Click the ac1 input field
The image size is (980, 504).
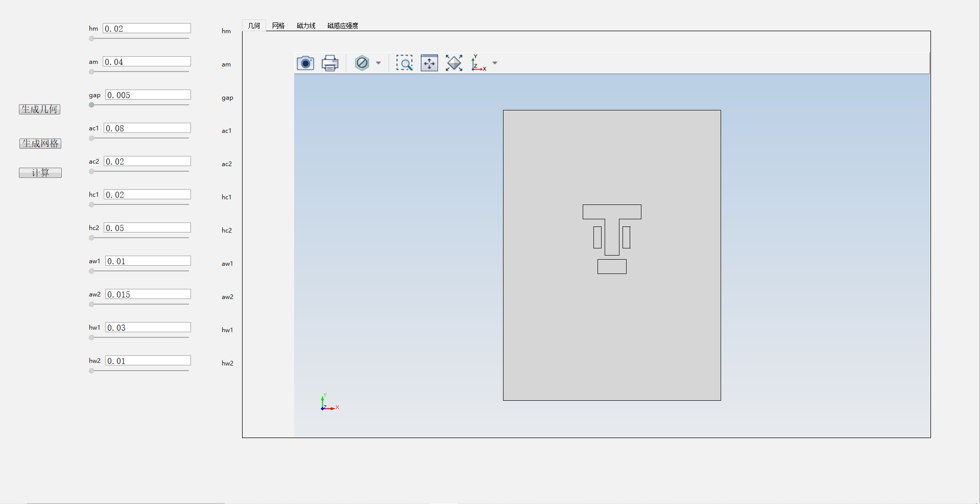pyautogui.click(x=148, y=128)
